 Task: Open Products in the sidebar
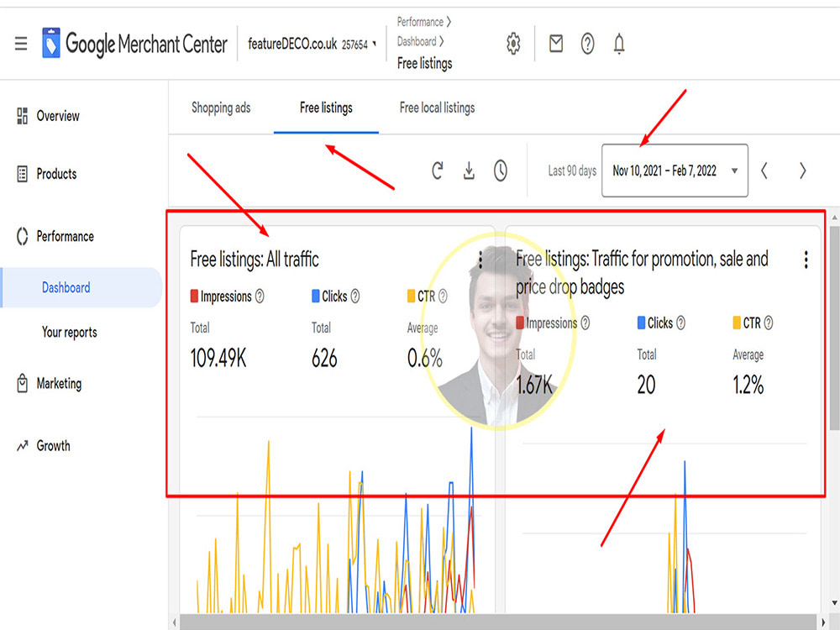57,174
